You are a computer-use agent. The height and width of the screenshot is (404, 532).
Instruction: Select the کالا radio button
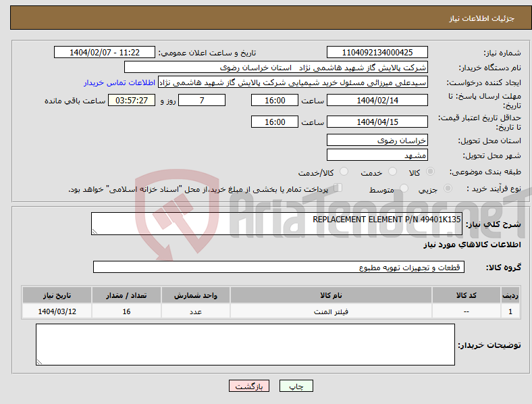pyautogui.click(x=430, y=172)
